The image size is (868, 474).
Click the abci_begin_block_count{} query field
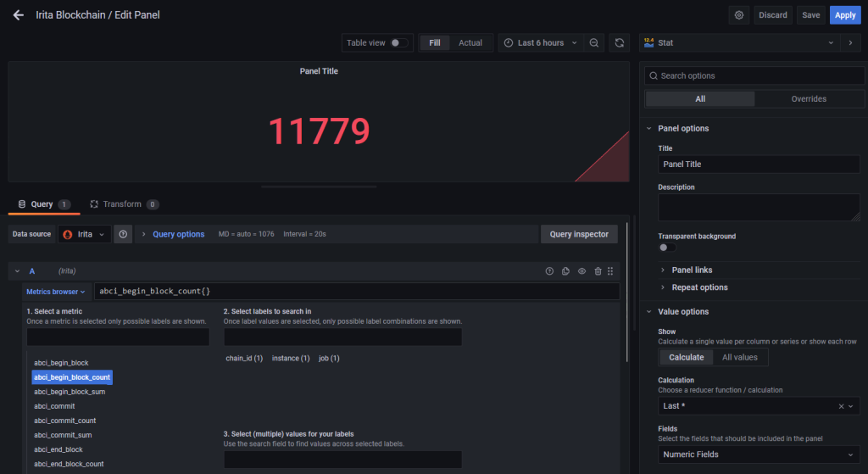click(357, 291)
